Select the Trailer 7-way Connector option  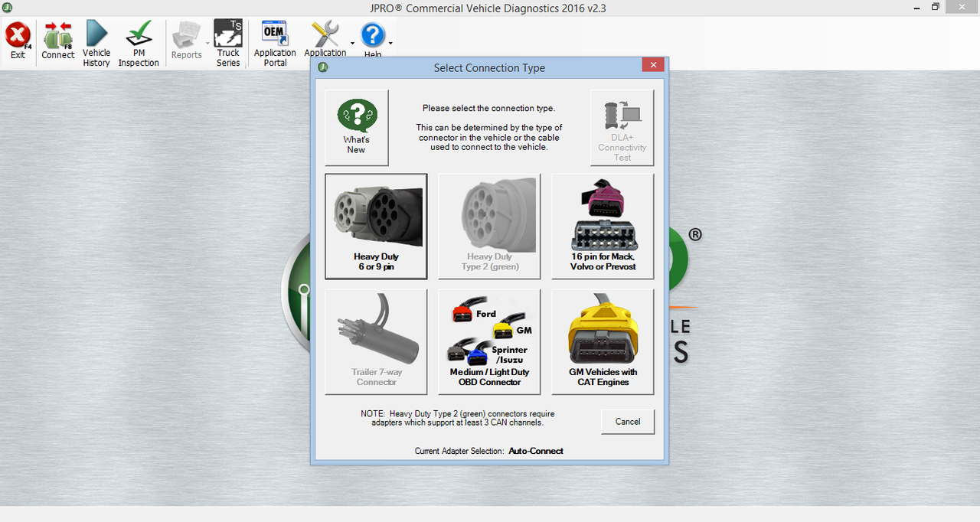376,341
